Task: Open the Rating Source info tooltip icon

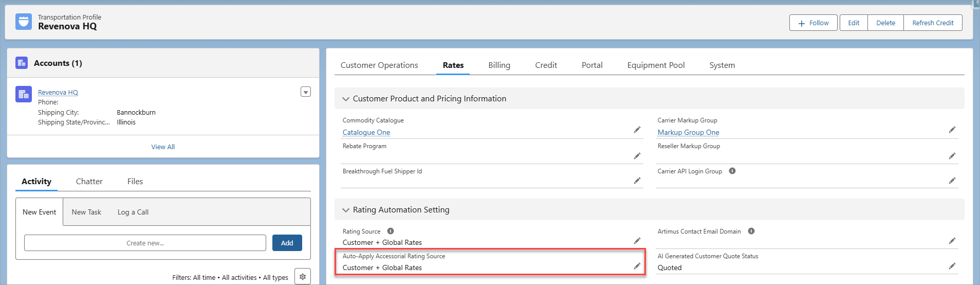Action: coord(391,231)
